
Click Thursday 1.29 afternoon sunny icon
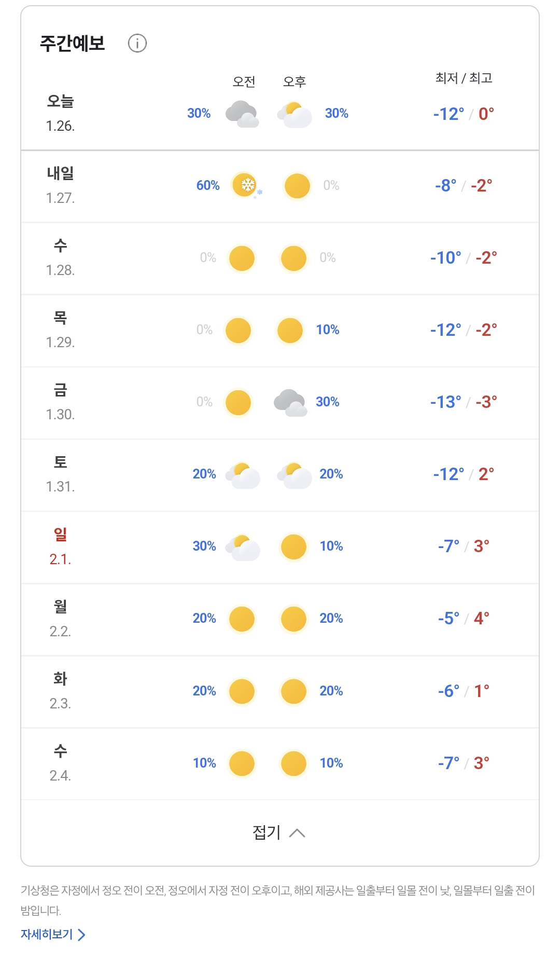click(x=290, y=331)
